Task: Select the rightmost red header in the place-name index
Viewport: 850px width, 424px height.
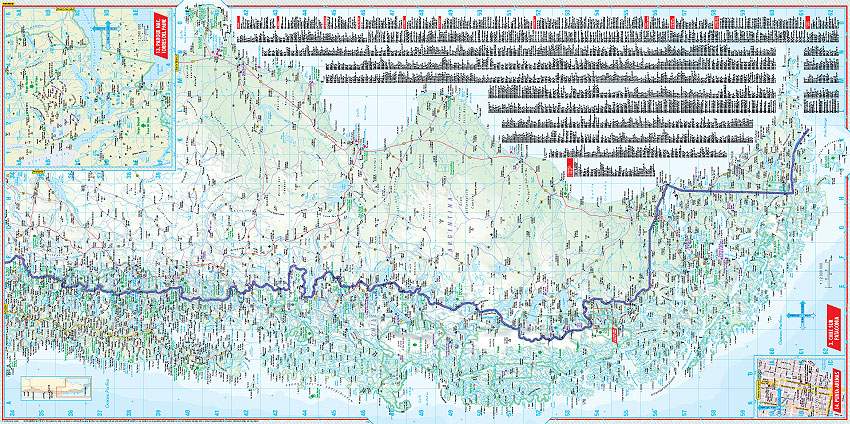Action: click(806, 21)
